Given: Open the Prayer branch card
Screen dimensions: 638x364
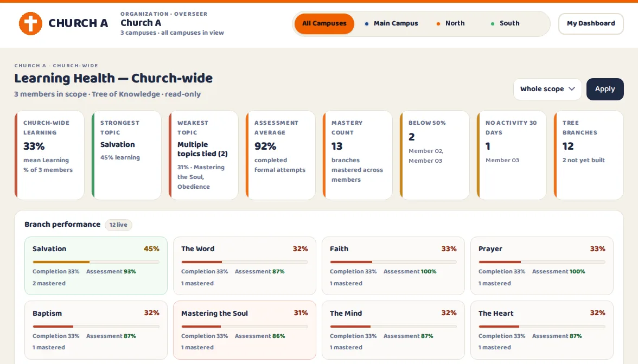Looking at the screenshot, I should [x=541, y=266].
